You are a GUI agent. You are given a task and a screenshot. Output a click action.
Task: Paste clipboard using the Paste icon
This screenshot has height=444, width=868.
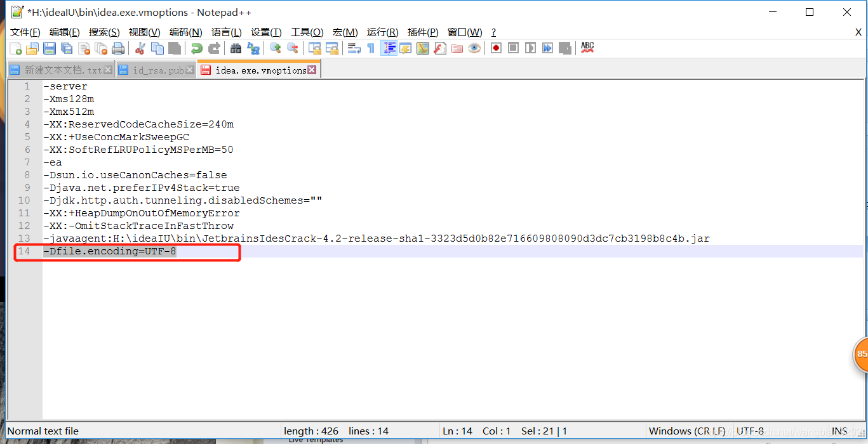coord(175,48)
